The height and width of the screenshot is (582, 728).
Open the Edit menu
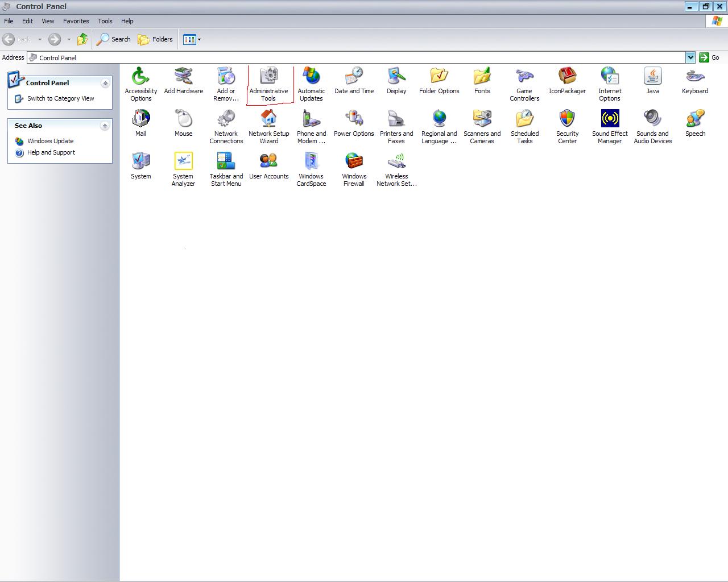point(27,21)
